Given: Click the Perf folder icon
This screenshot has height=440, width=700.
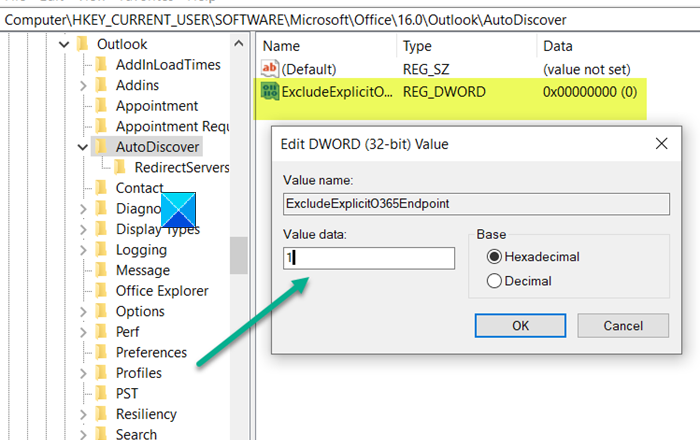Looking at the screenshot, I should pyautogui.click(x=102, y=331).
